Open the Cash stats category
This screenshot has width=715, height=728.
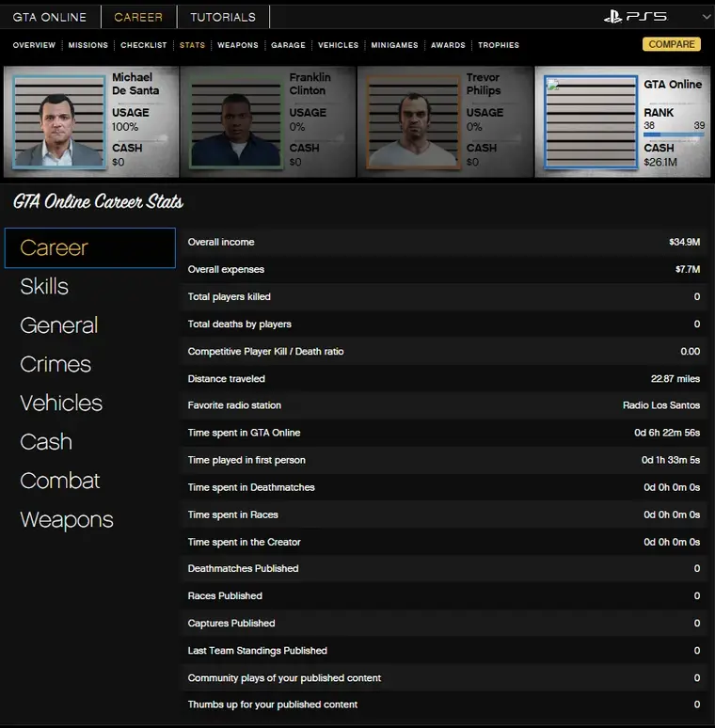click(46, 442)
